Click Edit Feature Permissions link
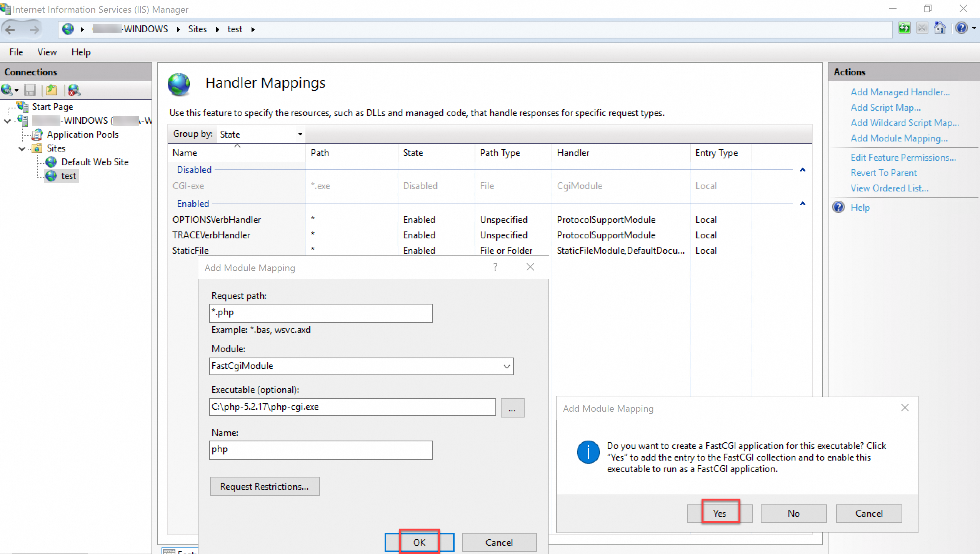The height and width of the screenshot is (554, 980). click(x=903, y=158)
